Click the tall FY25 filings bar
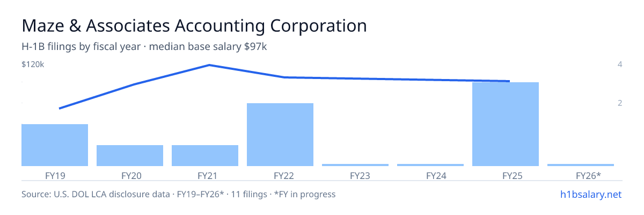644x215 pixels. tap(506, 124)
